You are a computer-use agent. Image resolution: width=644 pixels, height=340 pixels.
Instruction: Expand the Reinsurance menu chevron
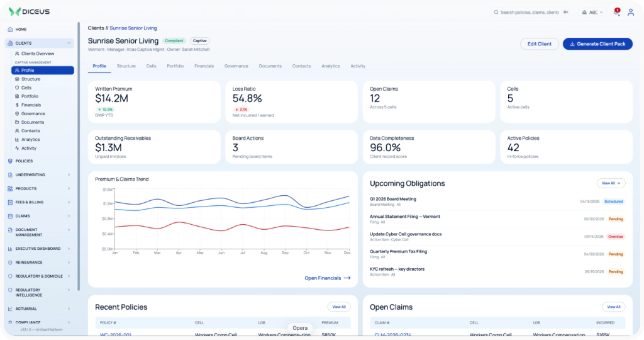[69, 263]
